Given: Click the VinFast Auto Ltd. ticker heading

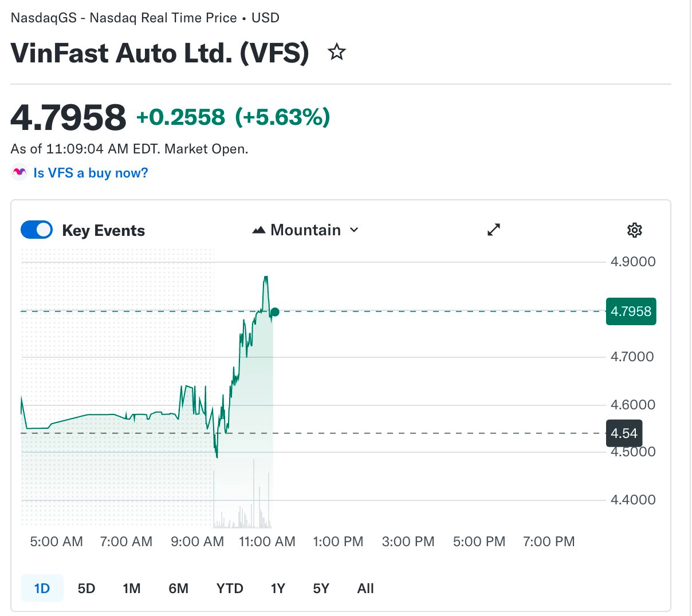Looking at the screenshot, I should tap(160, 52).
